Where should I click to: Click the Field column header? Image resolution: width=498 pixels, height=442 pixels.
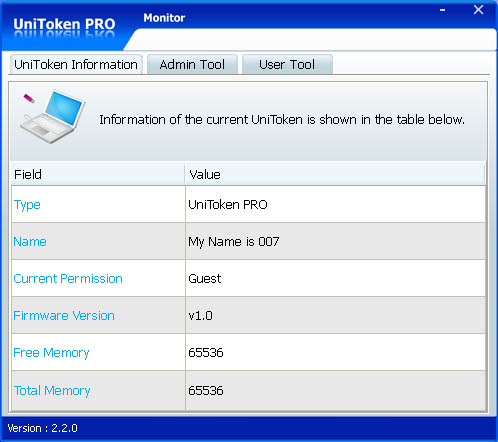click(98, 174)
